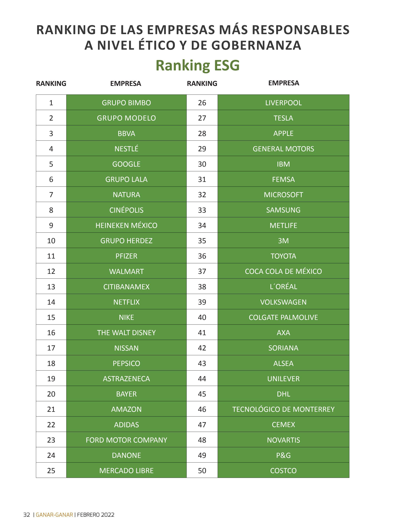Click the GANAR-GANAR footer text
Screen dimensions: 411x532
54,515
